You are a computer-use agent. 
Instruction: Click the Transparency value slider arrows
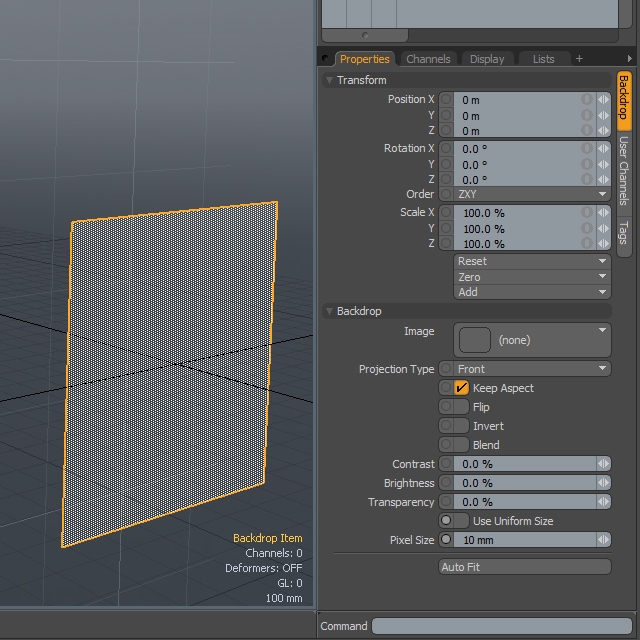[604, 501]
